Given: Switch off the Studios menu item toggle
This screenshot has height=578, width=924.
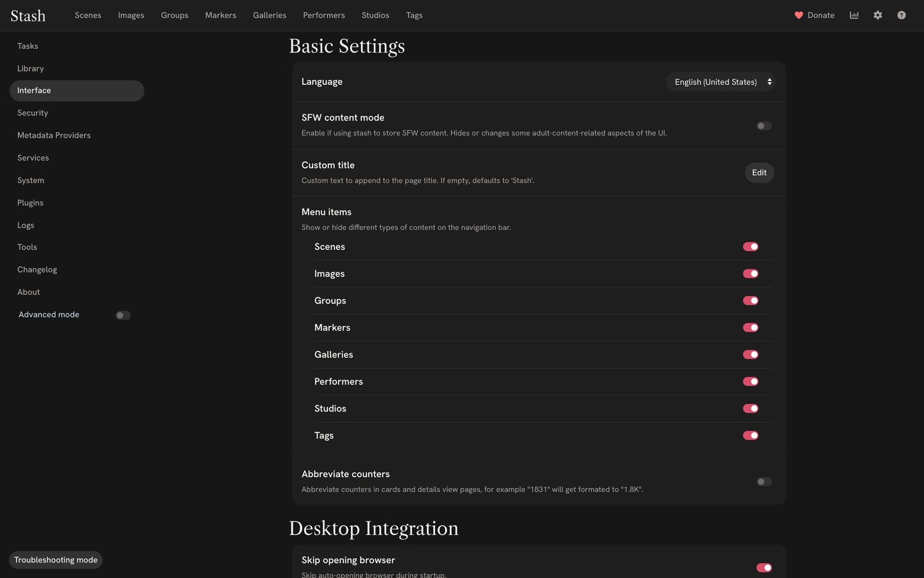Looking at the screenshot, I should point(751,408).
